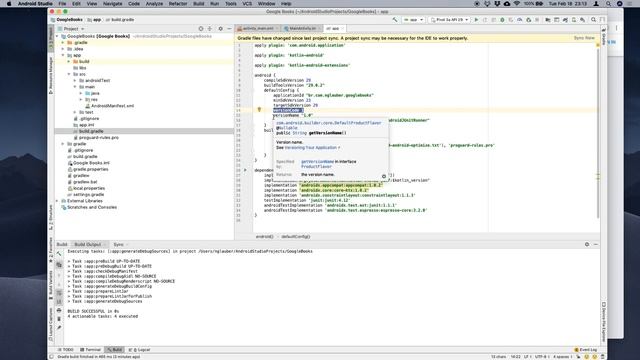Open the Logcat tool window button
The width and height of the screenshot is (640, 360).
[x=140, y=350]
